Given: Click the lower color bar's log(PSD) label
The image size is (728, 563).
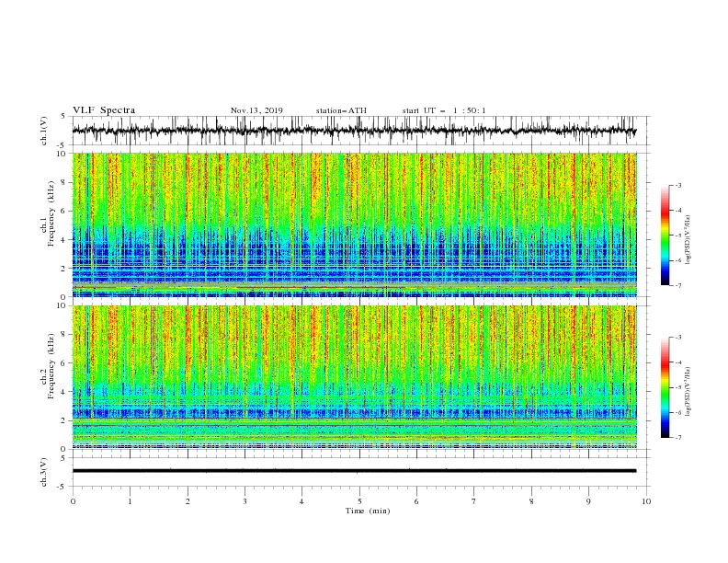Looking at the screenshot, I should point(688,392).
